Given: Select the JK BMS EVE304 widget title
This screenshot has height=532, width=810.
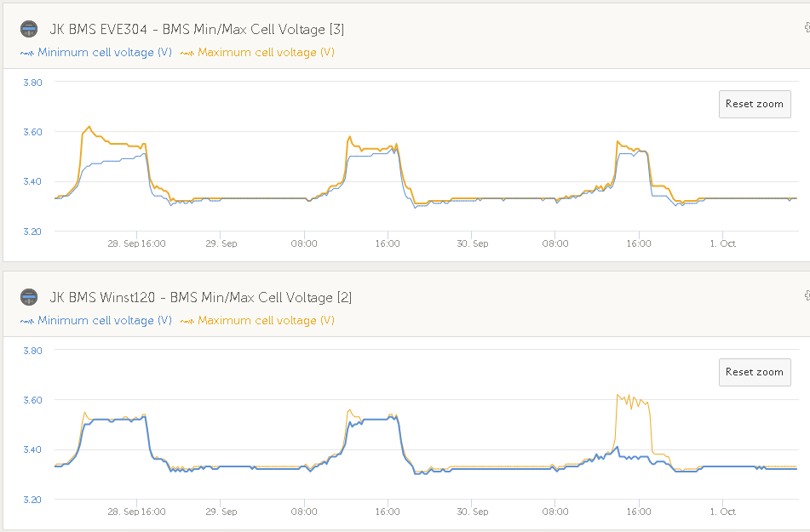Looking at the screenshot, I should [x=197, y=29].
